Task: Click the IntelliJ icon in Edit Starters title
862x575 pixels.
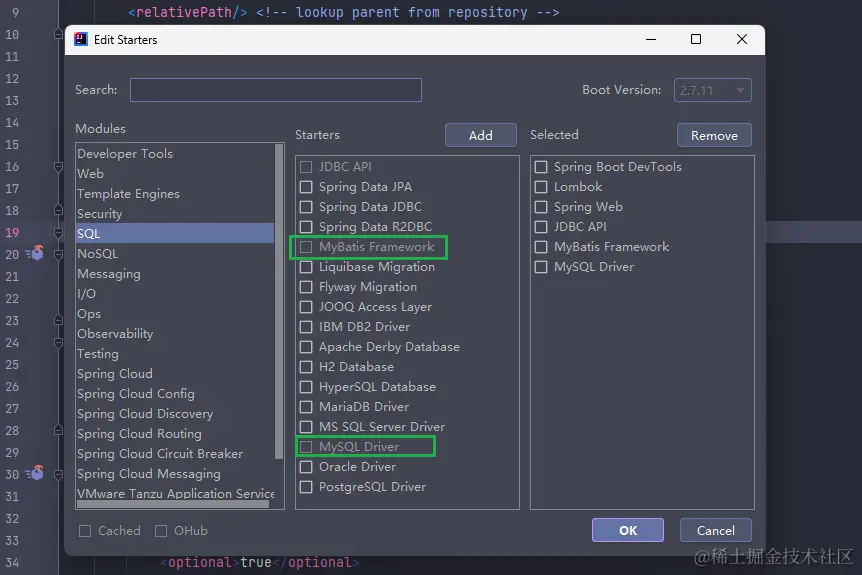Action: pyautogui.click(x=81, y=39)
